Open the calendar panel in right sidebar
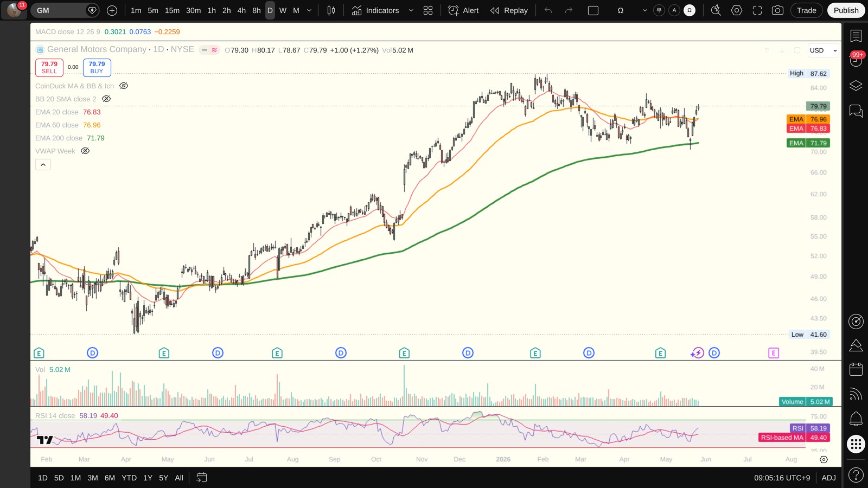This screenshot has width=868, height=488. (x=856, y=369)
